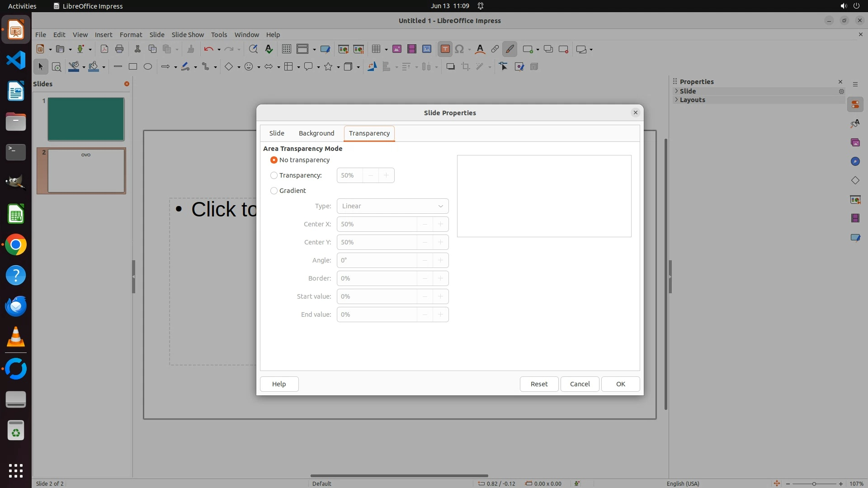The height and width of the screenshot is (488, 868).
Task: Confirm the dialog with OK
Action: (620, 384)
